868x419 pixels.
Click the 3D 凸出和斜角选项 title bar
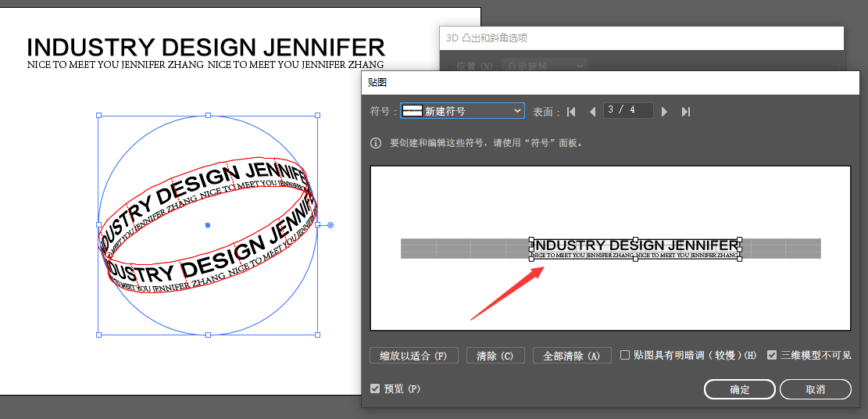point(641,38)
